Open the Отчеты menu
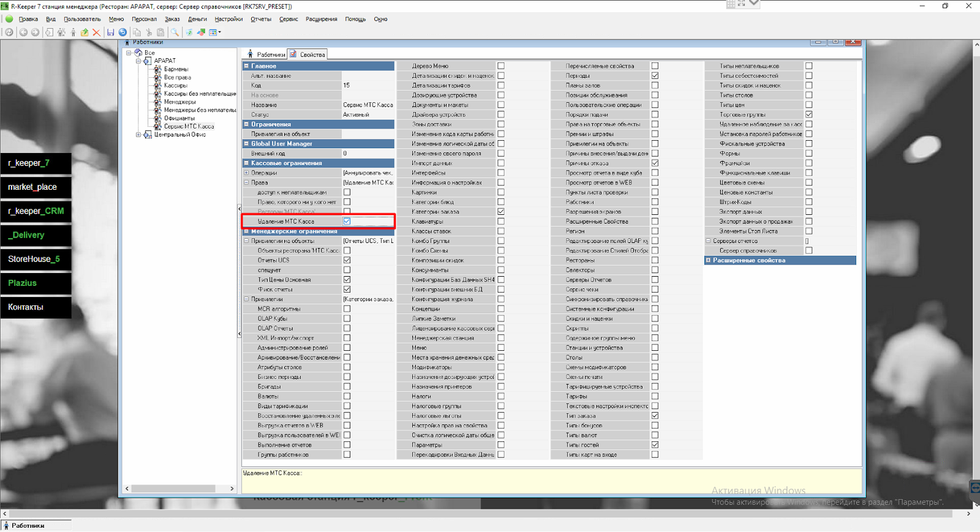This screenshot has height=532, width=980. (261, 19)
